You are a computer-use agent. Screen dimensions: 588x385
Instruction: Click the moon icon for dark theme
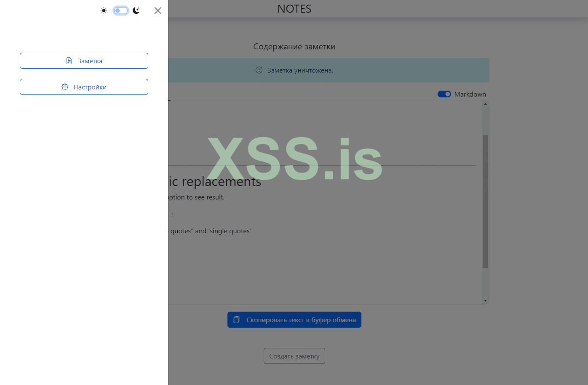point(136,11)
